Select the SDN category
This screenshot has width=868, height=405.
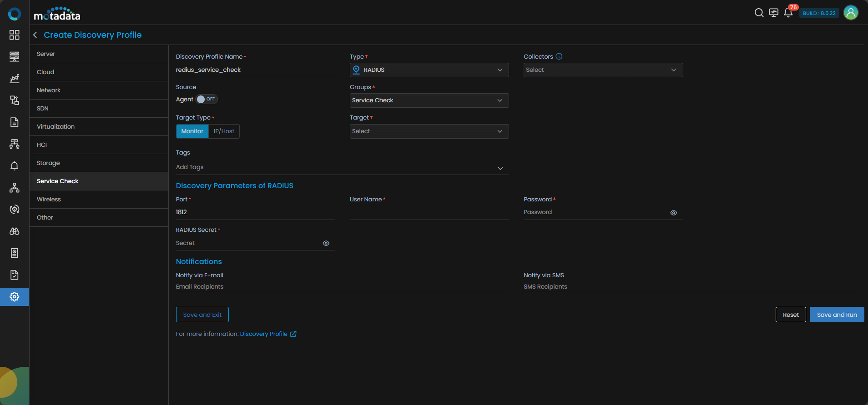[99, 109]
